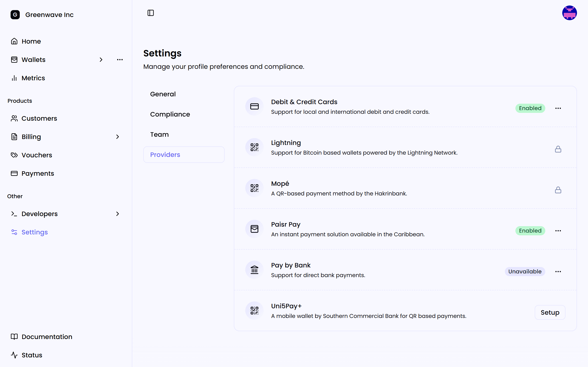Switch to the Team tab
This screenshot has width=588, height=367.
point(159,134)
